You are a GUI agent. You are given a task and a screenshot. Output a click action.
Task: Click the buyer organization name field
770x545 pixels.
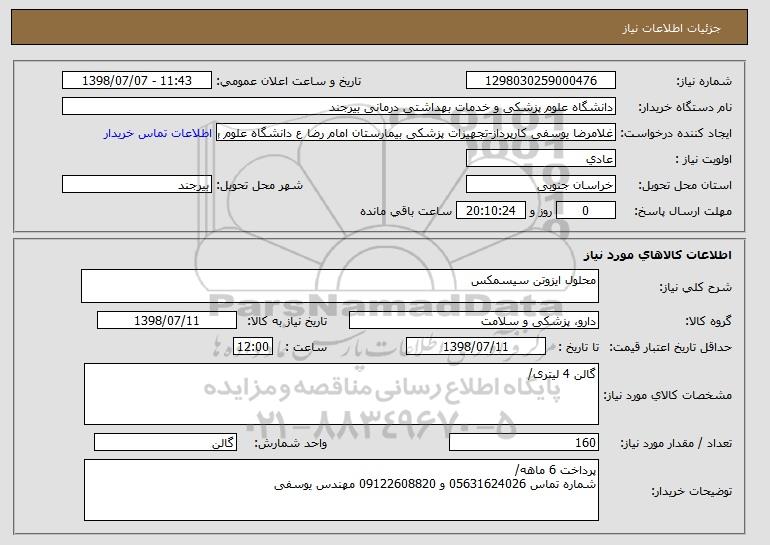coord(339,107)
